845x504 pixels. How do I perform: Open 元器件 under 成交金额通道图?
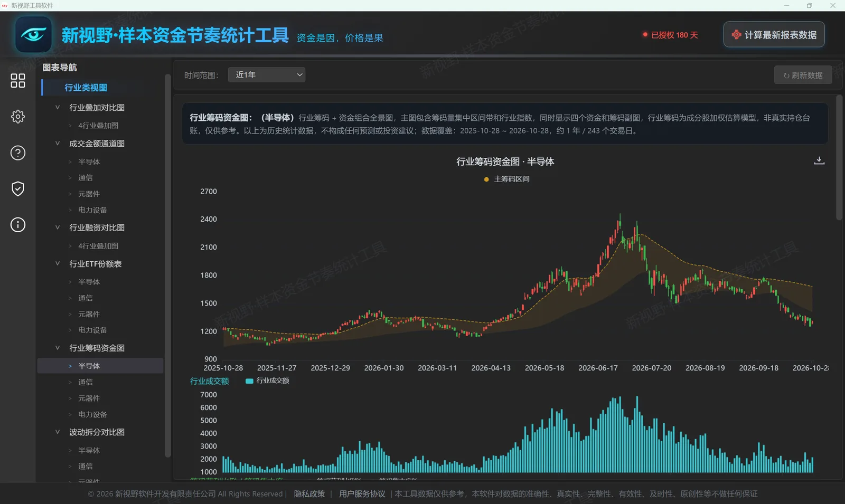point(89,194)
